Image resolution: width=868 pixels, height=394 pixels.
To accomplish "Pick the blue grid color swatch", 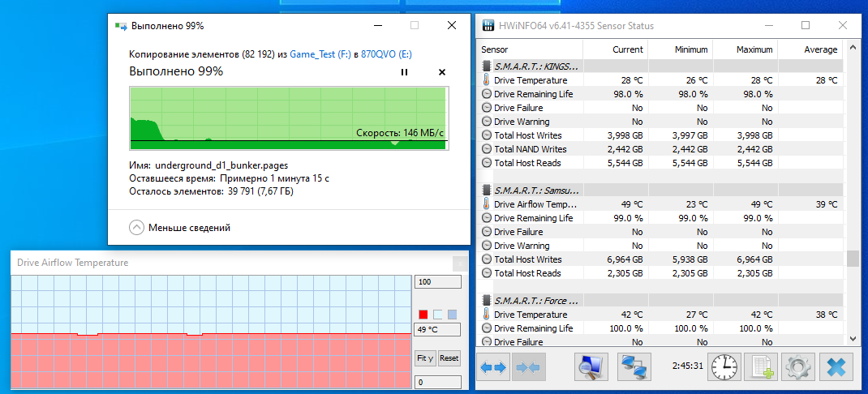I will click(453, 315).
